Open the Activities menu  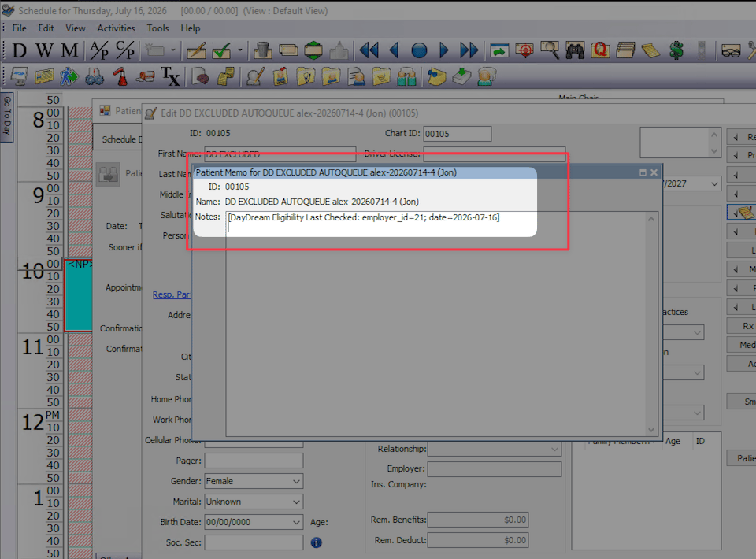pos(117,28)
